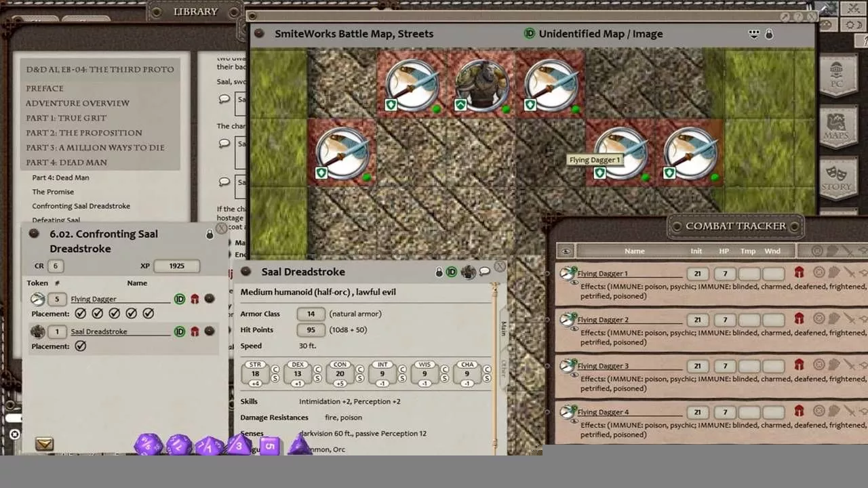Image resolution: width=868 pixels, height=488 pixels.
Task: Open Adventure Overview in library contents
Action: [x=77, y=103]
